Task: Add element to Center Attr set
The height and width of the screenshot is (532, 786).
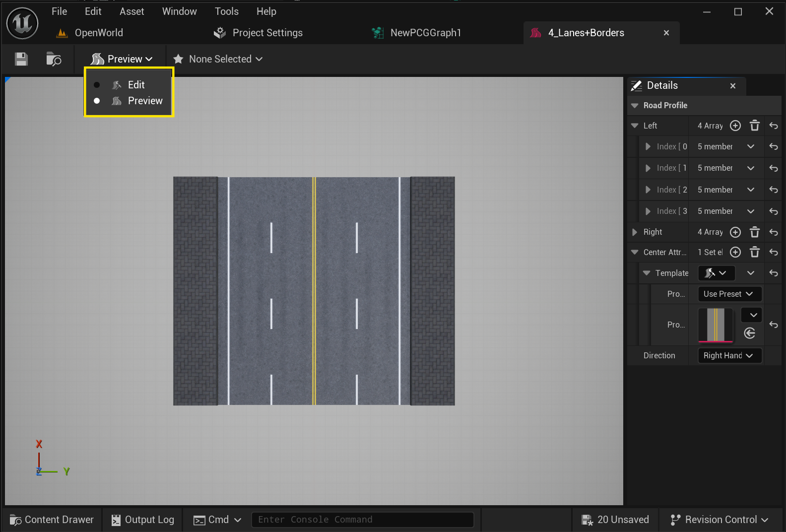Action: pos(735,252)
